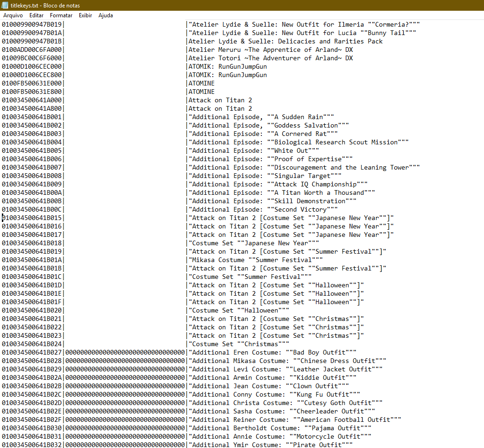Open the Ajuda menu
This screenshot has height=448, width=484.
coord(105,15)
